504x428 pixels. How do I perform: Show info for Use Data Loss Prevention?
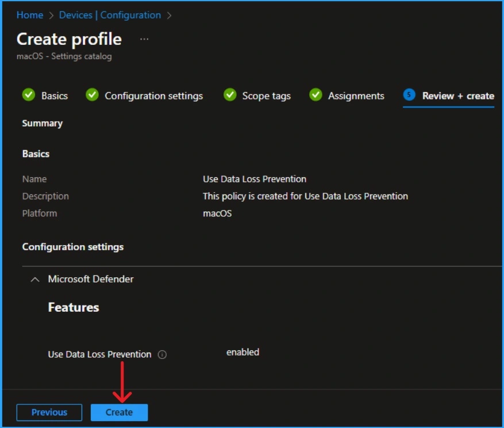[x=162, y=354]
